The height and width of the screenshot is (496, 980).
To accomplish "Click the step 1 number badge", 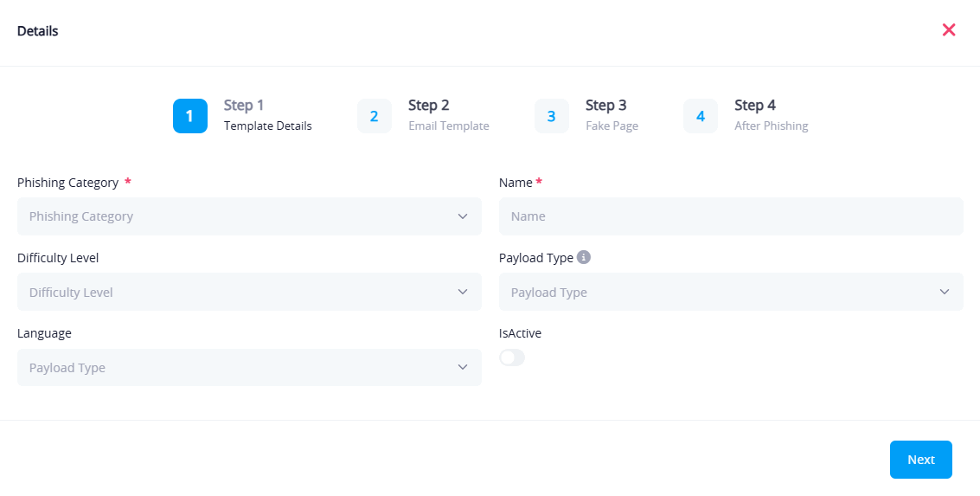I will (190, 116).
